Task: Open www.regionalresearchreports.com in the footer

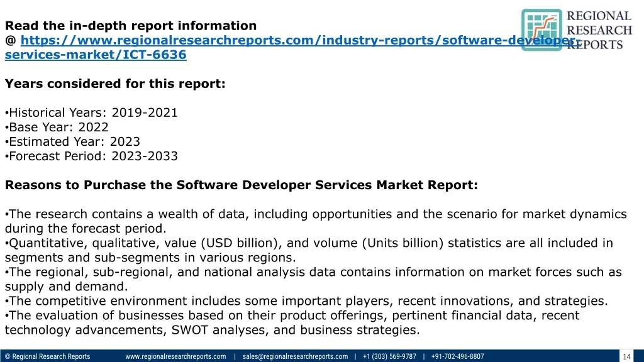Action: point(175,356)
